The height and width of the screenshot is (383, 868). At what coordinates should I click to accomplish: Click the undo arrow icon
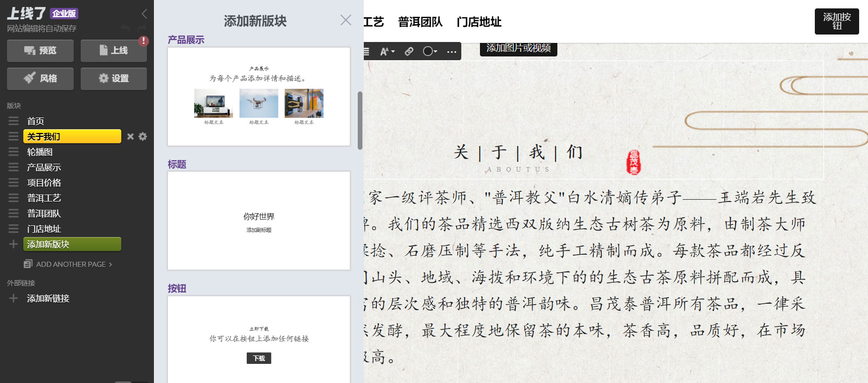pyautogui.click(x=125, y=28)
